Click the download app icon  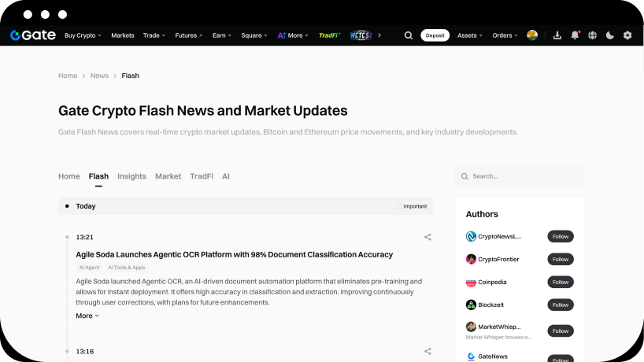(x=557, y=35)
